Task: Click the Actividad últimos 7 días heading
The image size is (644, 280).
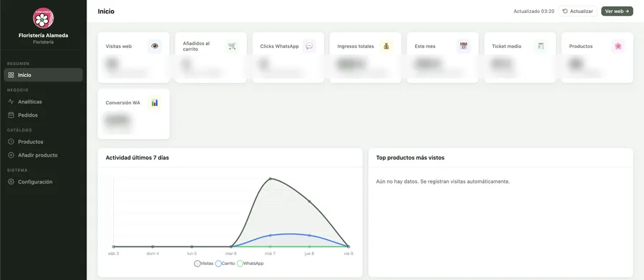Action: point(137,158)
